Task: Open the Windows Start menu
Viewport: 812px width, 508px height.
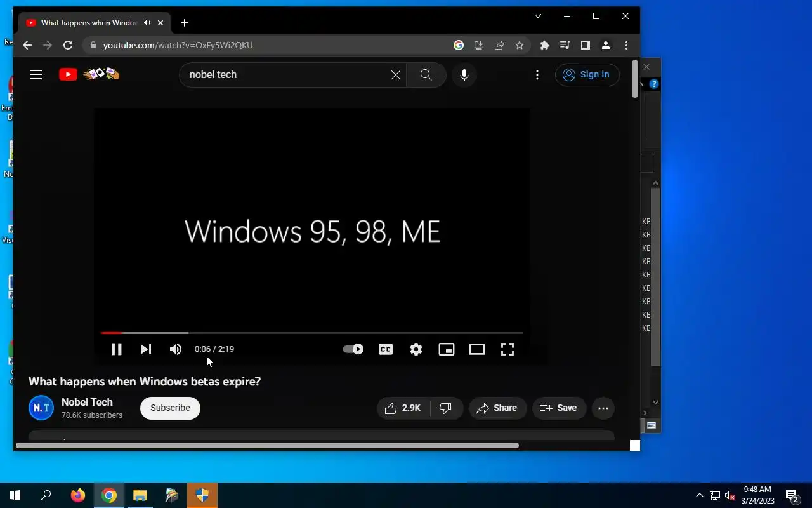Action: [15, 495]
